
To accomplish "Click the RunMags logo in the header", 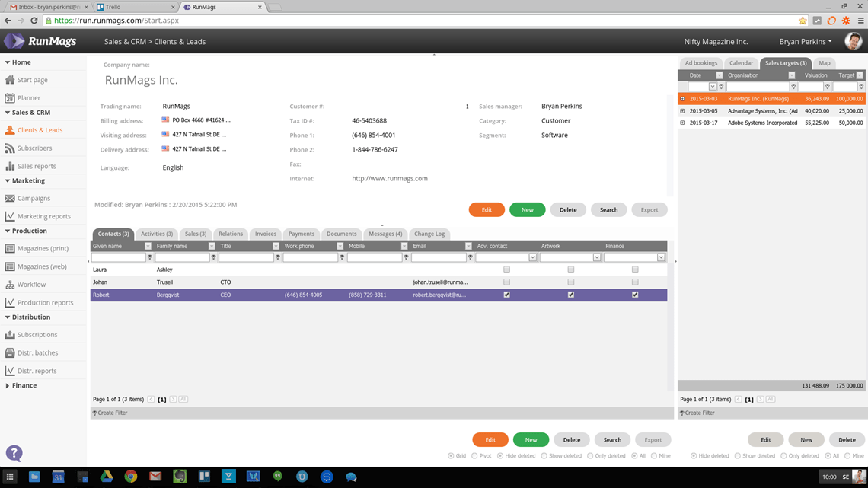I will pyautogui.click(x=40, y=41).
